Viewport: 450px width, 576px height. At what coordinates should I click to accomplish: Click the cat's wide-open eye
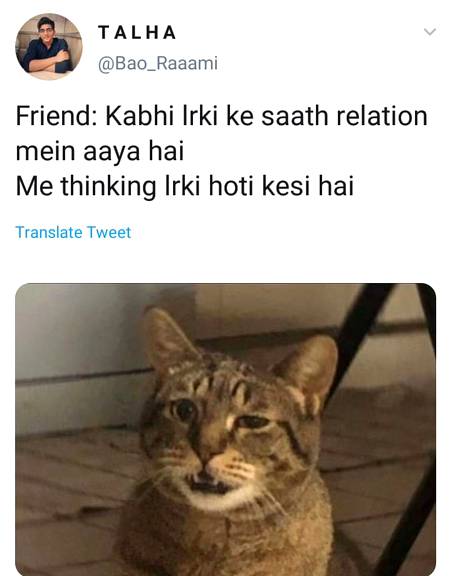click(x=183, y=409)
